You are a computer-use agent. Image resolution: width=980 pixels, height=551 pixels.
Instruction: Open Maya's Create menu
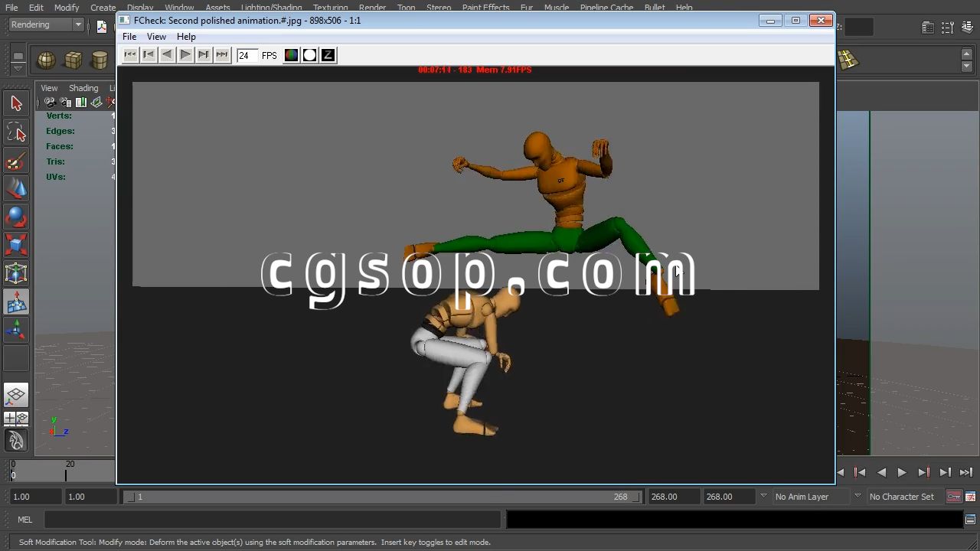pos(103,8)
